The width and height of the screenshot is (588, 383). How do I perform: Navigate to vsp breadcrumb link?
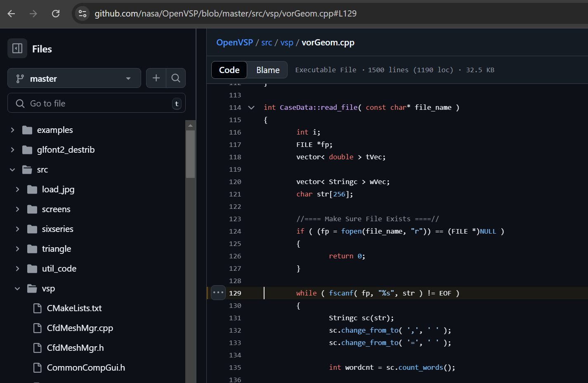(287, 43)
